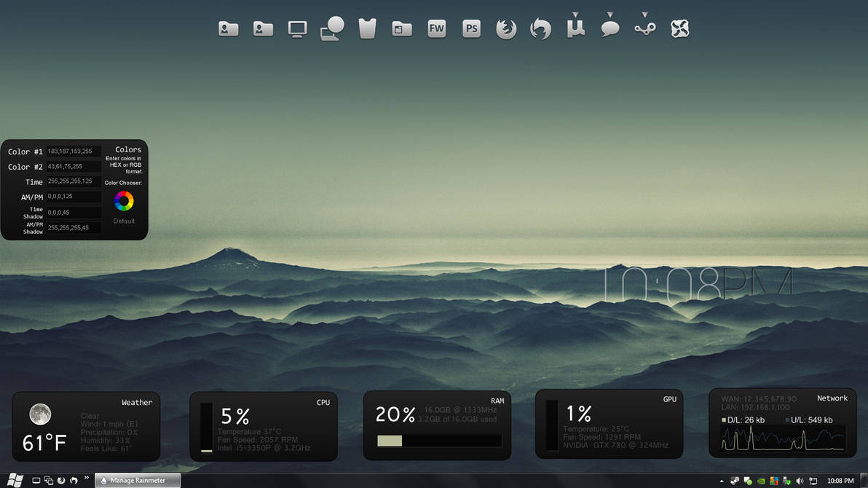This screenshot has width=868, height=488.
Task: Launch Photoshop from the PS dock icon
Action: tap(472, 28)
